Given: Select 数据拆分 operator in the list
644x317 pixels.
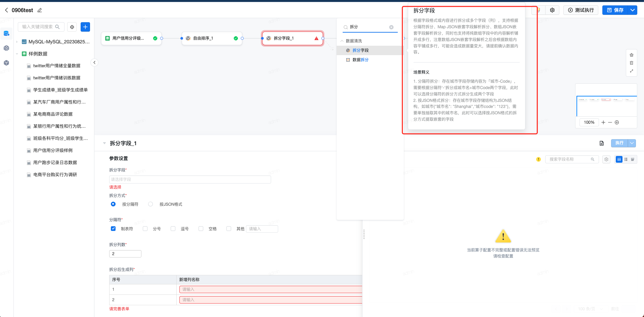Looking at the screenshot, I should coord(370,60).
